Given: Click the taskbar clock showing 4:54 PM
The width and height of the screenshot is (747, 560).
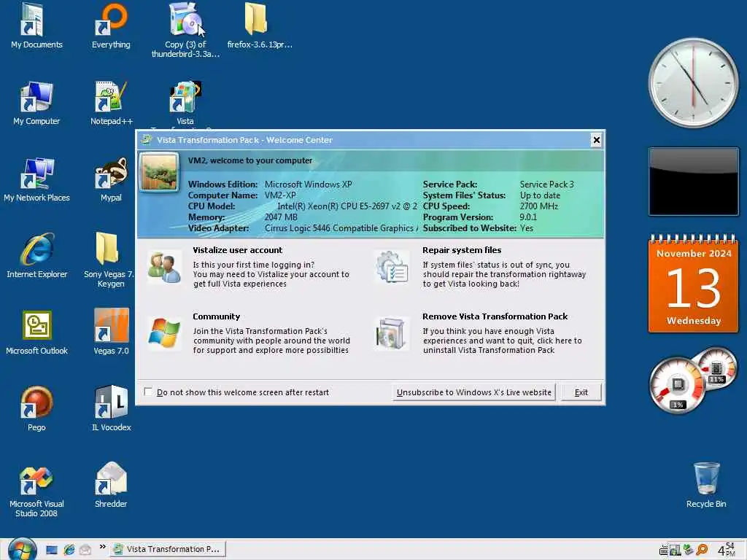Looking at the screenshot, I should click(727, 550).
